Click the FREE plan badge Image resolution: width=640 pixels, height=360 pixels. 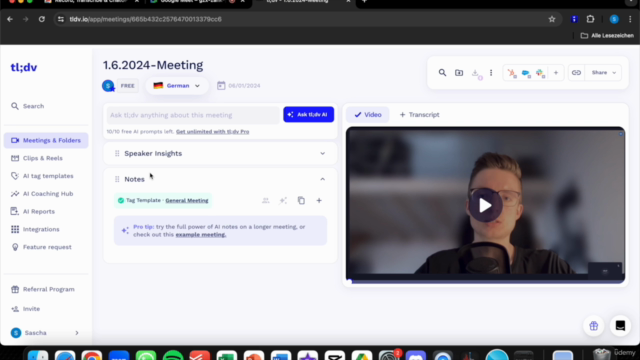coord(127,86)
